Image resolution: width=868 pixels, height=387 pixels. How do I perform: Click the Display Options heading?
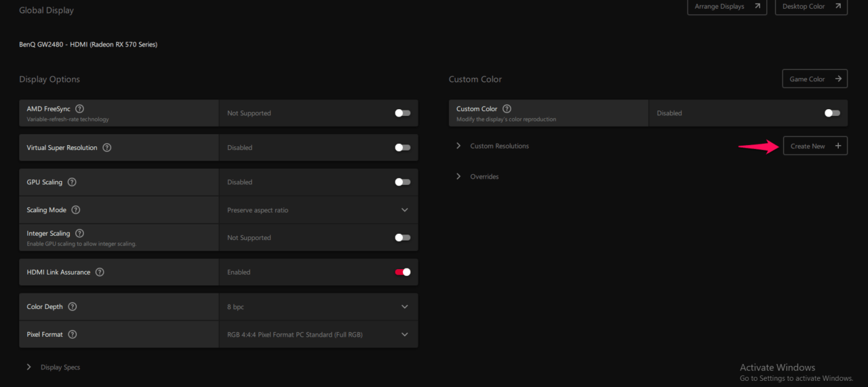[x=50, y=79]
